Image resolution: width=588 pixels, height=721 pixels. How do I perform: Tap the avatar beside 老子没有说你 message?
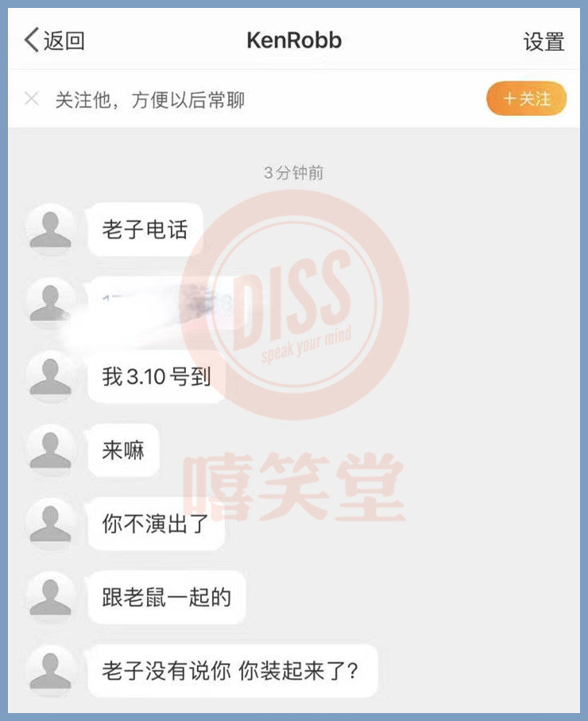(51, 670)
